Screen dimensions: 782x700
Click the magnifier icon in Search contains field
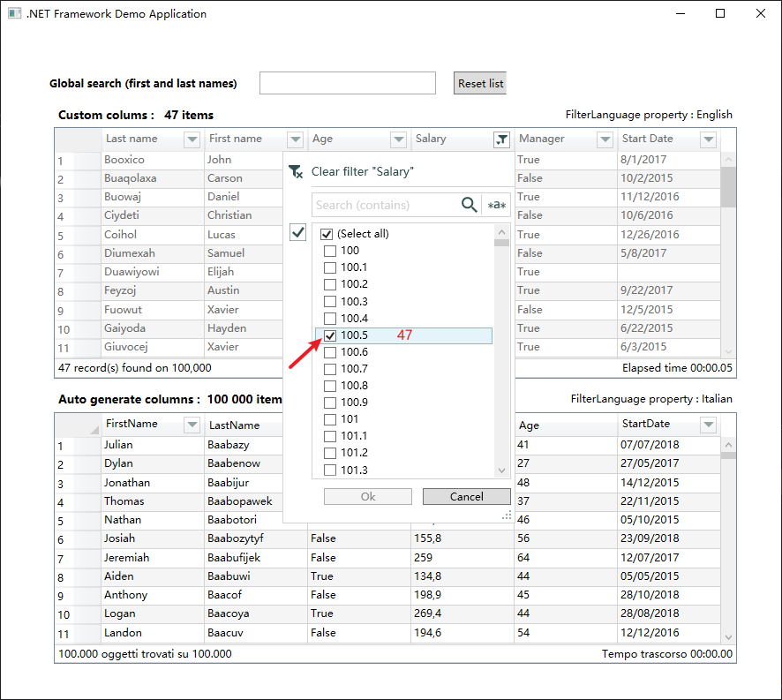(x=469, y=204)
